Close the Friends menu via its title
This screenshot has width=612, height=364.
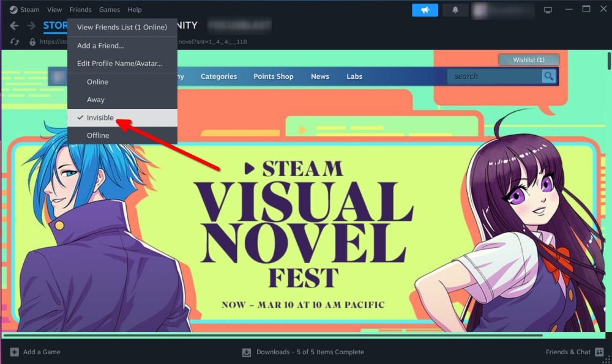(x=80, y=10)
